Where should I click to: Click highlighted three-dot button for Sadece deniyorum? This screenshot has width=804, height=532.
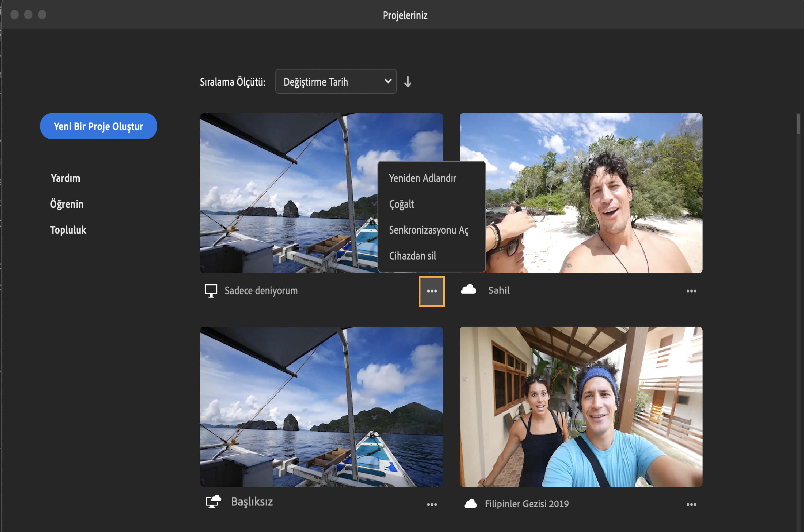click(432, 291)
